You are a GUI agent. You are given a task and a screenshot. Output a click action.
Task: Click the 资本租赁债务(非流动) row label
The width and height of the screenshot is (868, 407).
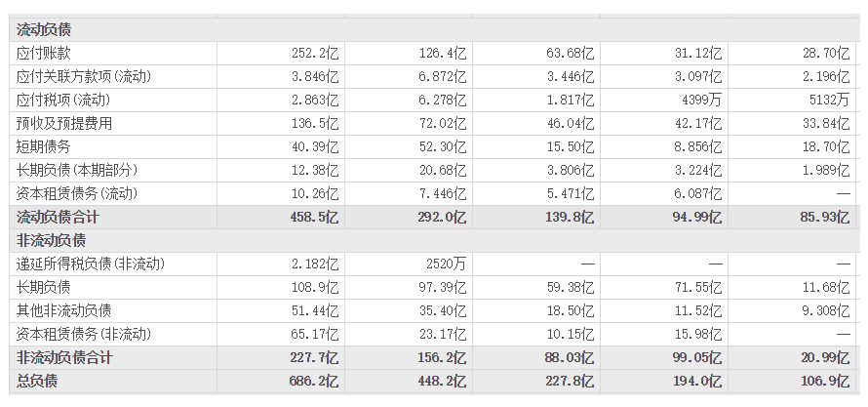83,334
